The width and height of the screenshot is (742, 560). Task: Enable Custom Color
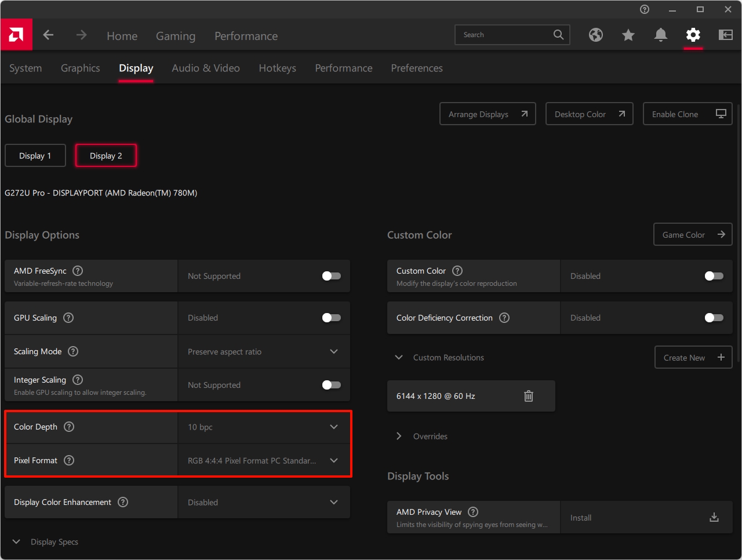tap(714, 276)
